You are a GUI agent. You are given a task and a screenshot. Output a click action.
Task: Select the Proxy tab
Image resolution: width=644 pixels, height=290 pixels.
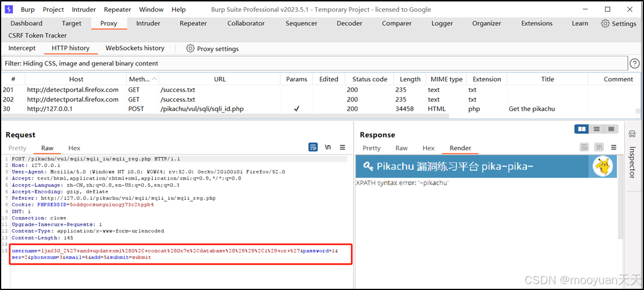pyautogui.click(x=109, y=24)
